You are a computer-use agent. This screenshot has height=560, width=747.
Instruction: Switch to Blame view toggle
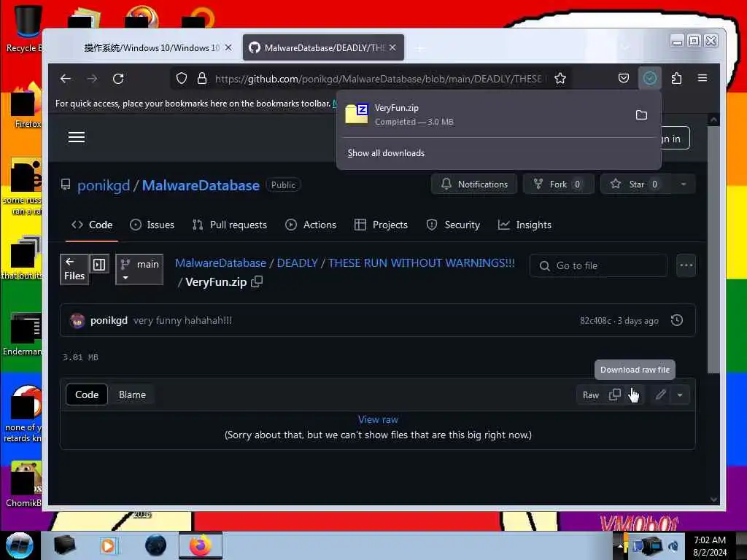[x=133, y=394]
